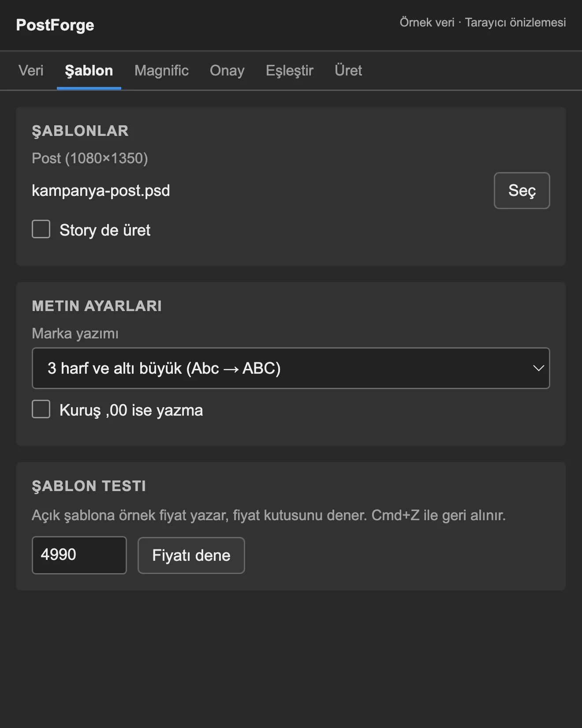
Task: Click the Seç button for the template
Action: [522, 191]
